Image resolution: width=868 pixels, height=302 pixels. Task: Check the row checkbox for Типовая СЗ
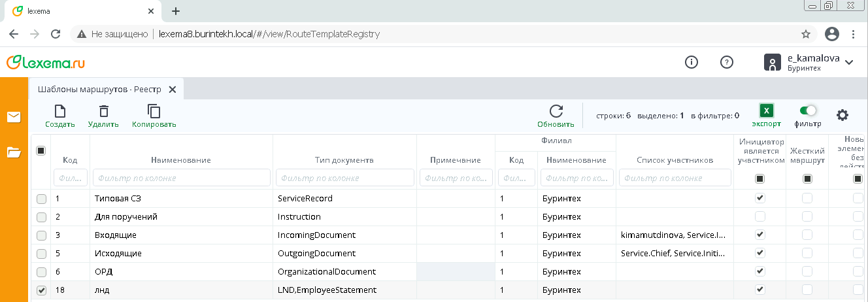pyautogui.click(x=41, y=198)
